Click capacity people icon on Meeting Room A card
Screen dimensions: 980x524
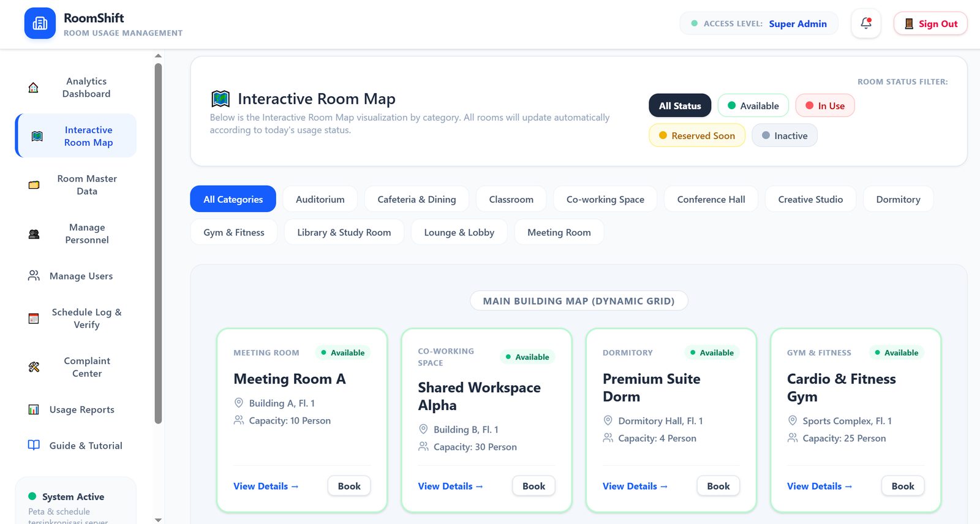[x=239, y=420]
